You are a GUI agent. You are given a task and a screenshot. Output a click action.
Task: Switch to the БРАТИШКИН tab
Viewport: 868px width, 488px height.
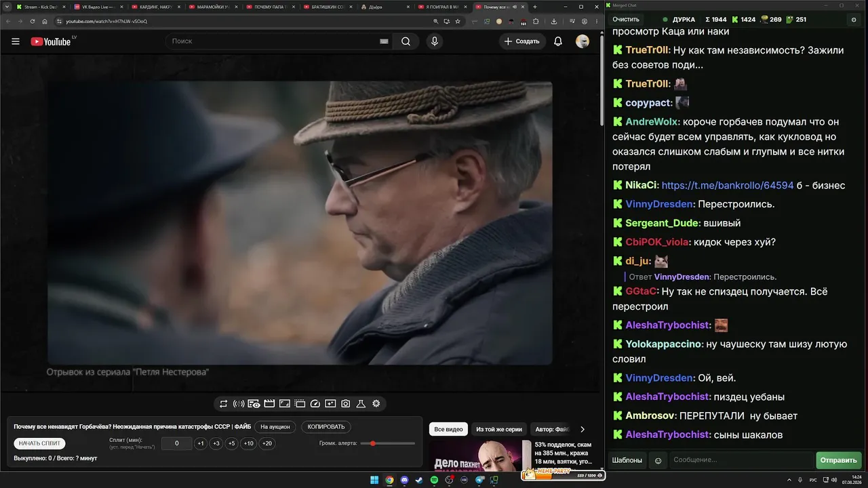[x=328, y=7]
